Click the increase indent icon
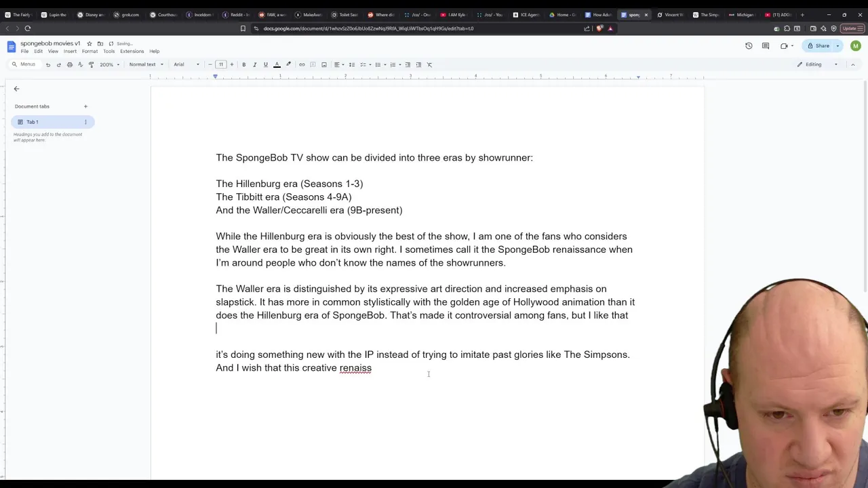The width and height of the screenshot is (868, 488). click(418, 64)
